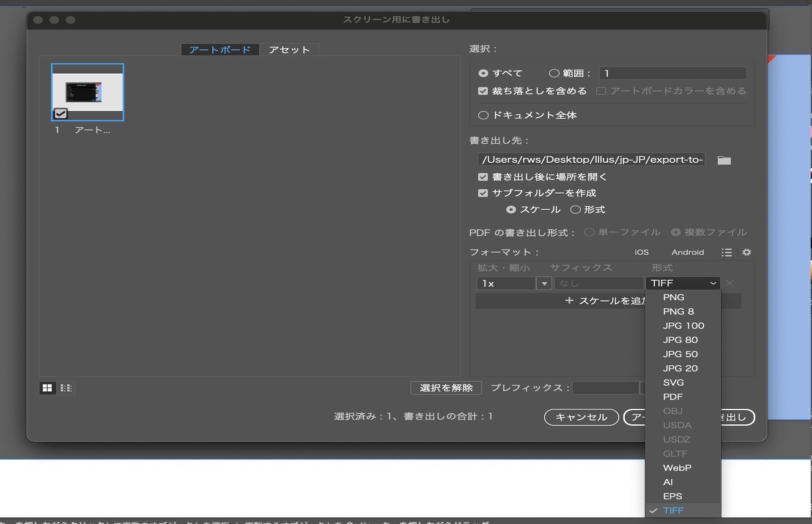
Task: Browse export location with the folder icon
Action: point(724,160)
